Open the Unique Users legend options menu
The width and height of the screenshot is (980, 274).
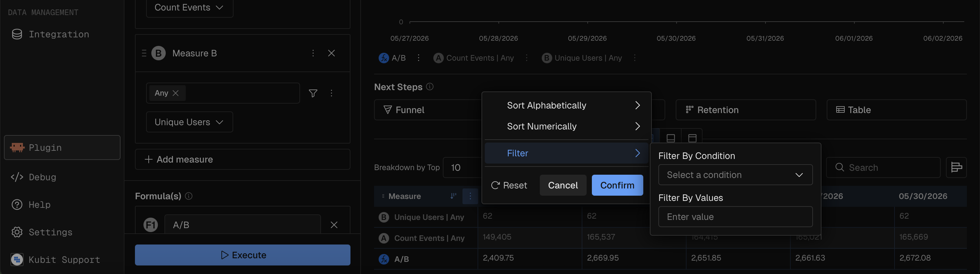point(634,58)
